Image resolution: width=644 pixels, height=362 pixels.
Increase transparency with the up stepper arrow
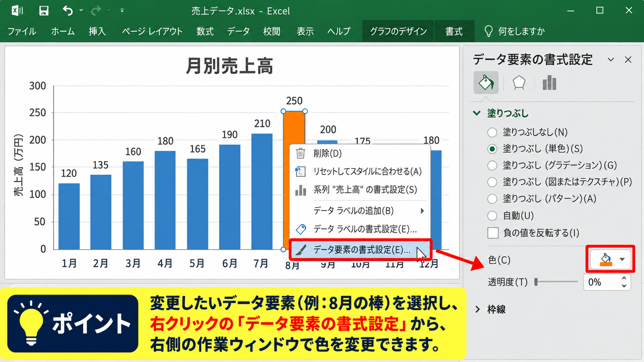click(624, 278)
